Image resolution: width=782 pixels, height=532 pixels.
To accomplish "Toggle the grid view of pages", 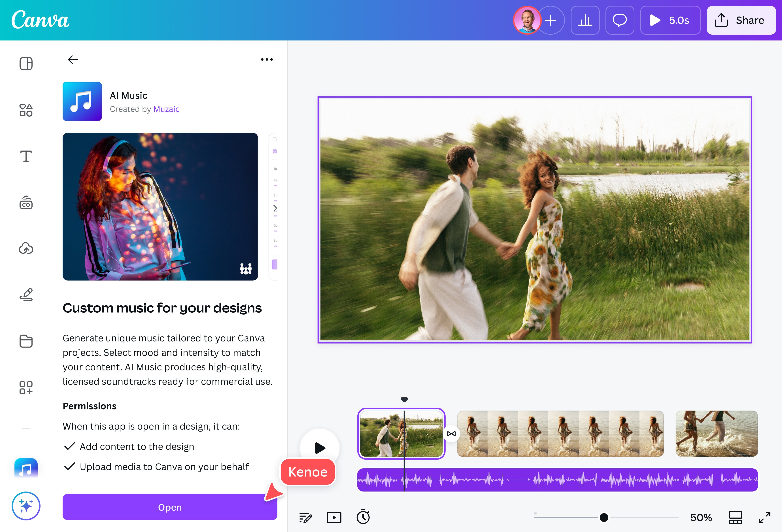I will click(735, 517).
